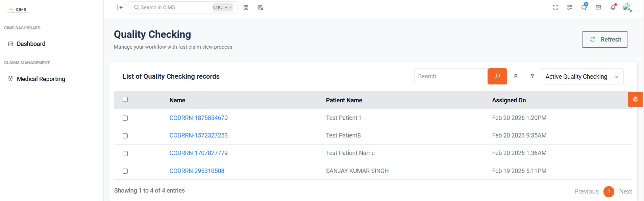Open record link CODRRN-1572327253
644x201 pixels.
point(198,135)
